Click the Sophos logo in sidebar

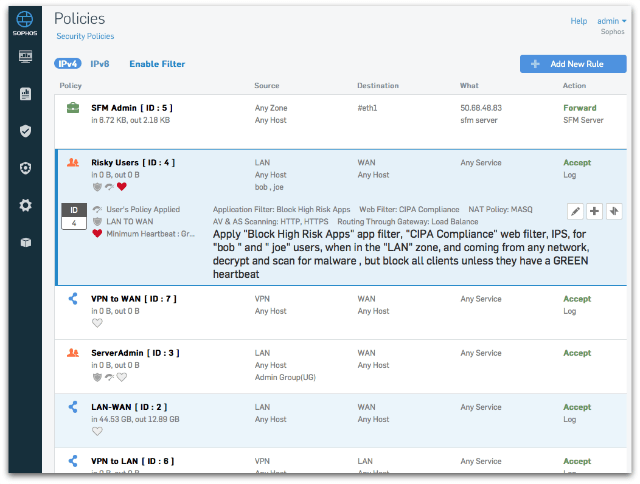coord(25,25)
